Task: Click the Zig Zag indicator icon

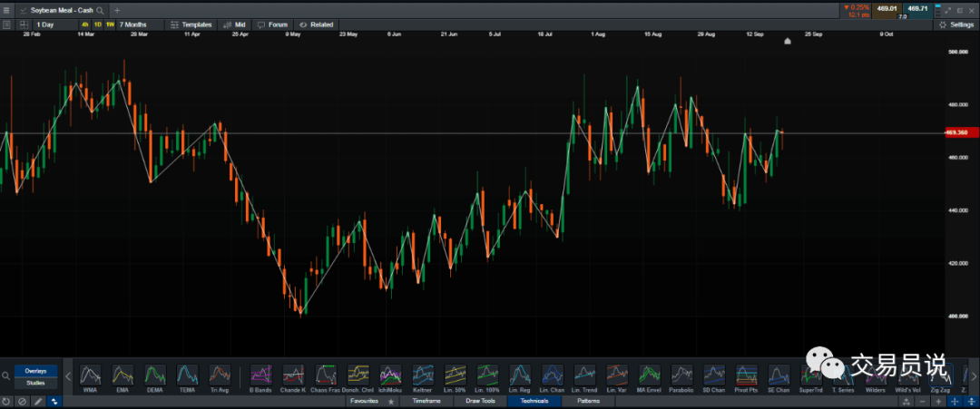Action: point(940,379)
